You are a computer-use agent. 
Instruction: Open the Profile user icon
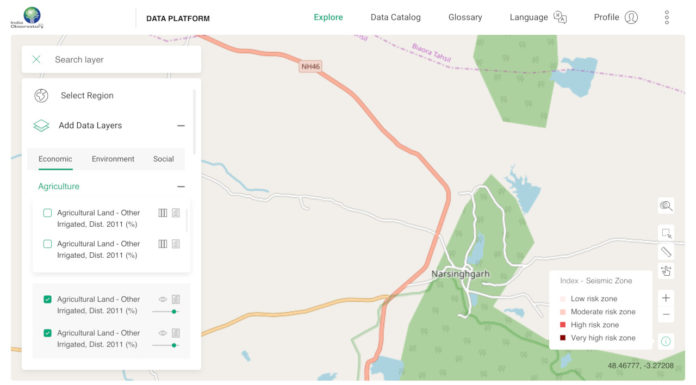tap(631, 17)
